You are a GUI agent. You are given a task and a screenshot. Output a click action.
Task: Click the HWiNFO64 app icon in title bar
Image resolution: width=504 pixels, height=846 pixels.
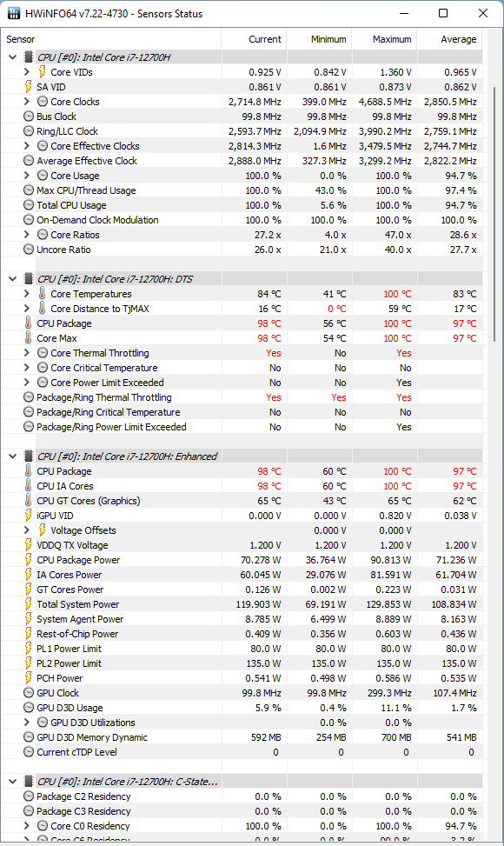14,14
